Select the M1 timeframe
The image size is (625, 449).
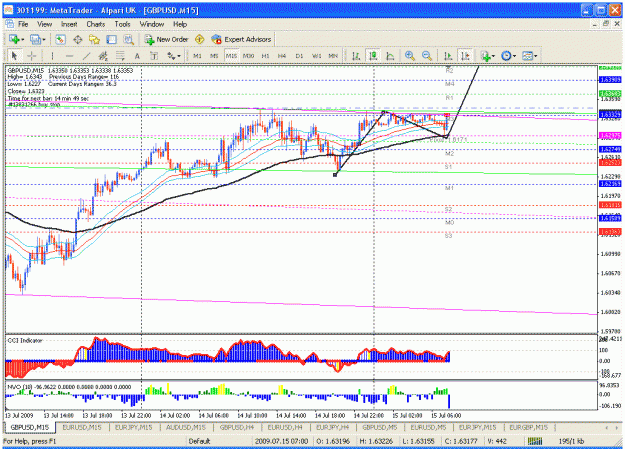(197, 56)
